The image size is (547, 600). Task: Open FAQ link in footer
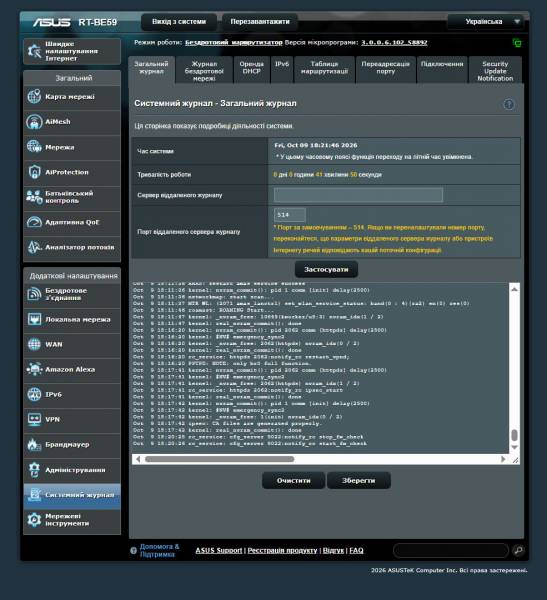[x=356, y=550]
